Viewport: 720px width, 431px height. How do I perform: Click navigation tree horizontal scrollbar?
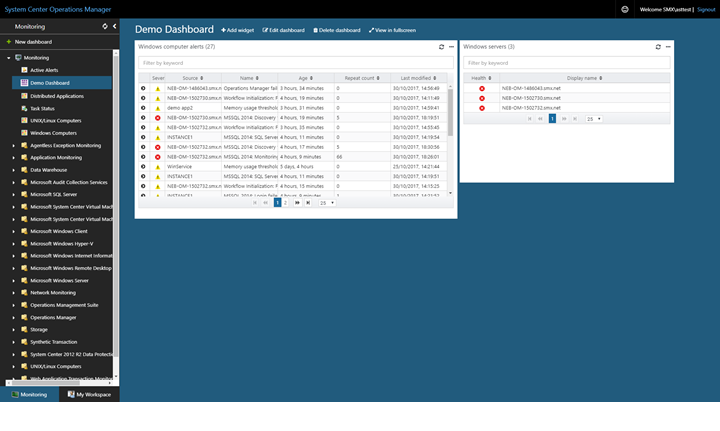click(46, 383)
